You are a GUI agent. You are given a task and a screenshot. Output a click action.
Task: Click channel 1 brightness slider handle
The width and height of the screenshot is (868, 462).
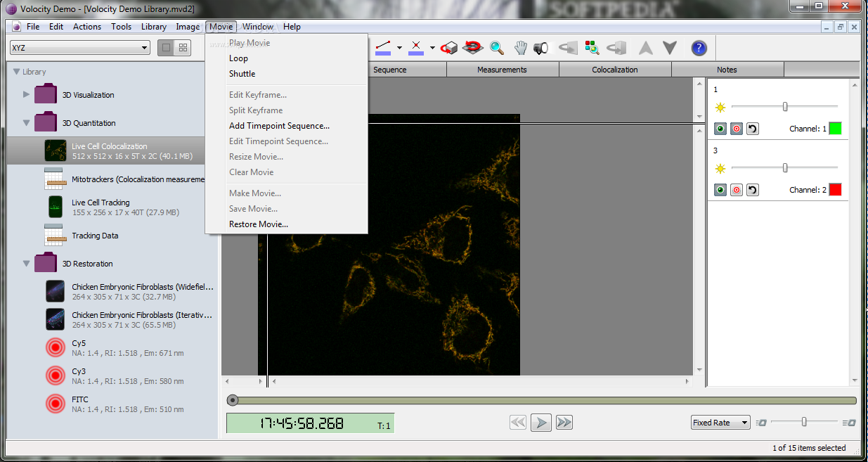click(785, 107)
